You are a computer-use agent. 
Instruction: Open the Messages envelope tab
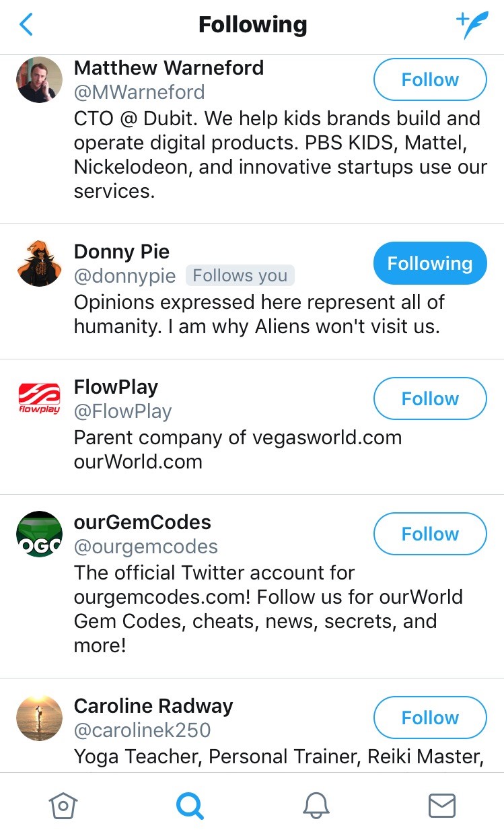[x=442, y=805]
